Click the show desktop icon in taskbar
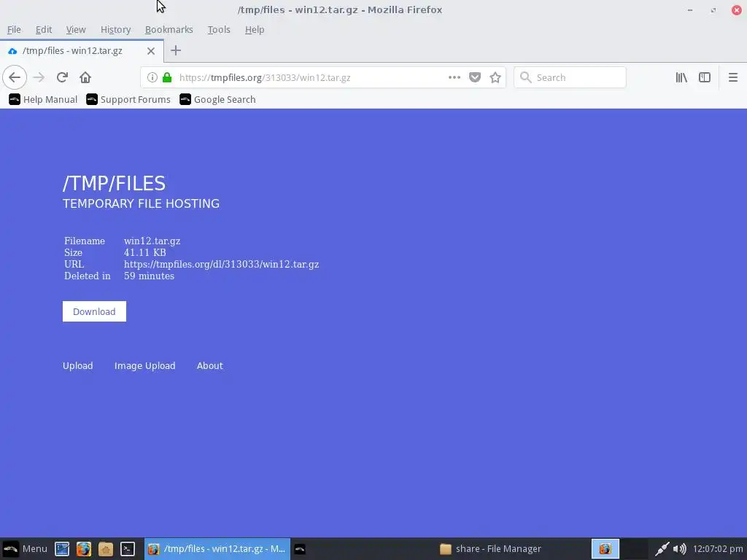Viewport: 747px width, 560px height. [x=62, y=549]
